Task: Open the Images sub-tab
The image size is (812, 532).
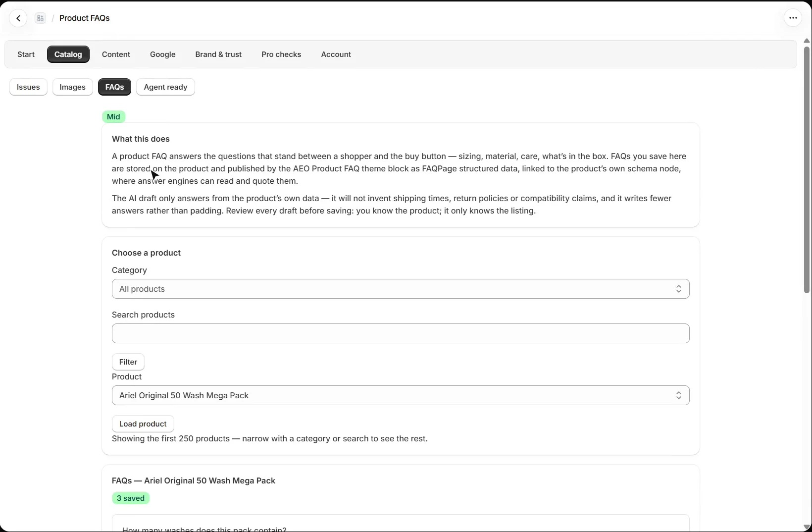Action: click(73, 87)
